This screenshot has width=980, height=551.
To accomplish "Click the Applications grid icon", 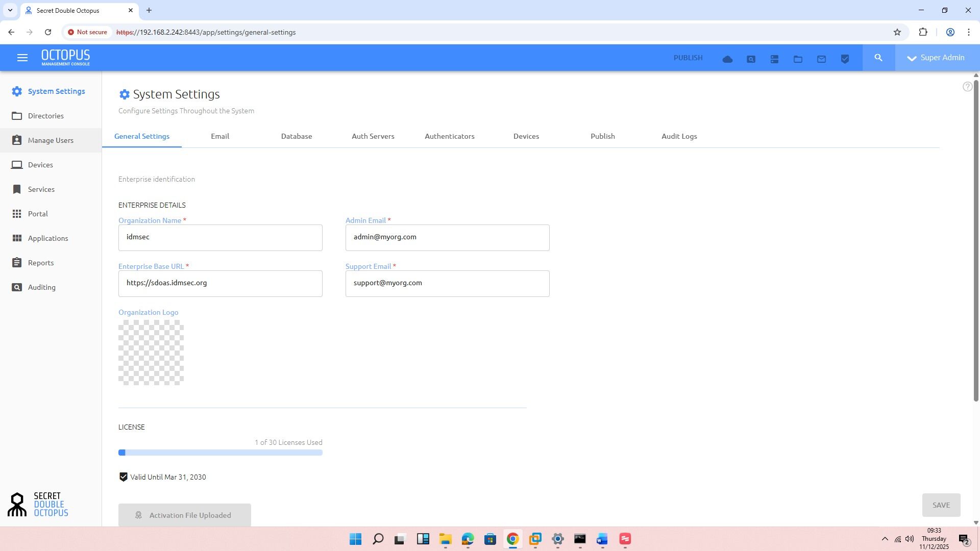I will tap(17, 238).
